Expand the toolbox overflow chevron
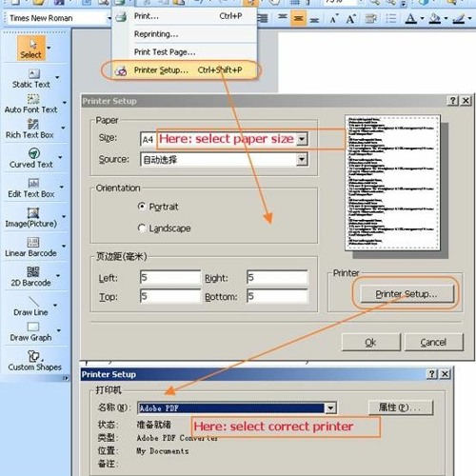Image resolution: width=476 pixels, height=476 pixels. pyautogui.click(x=66, y=378)
